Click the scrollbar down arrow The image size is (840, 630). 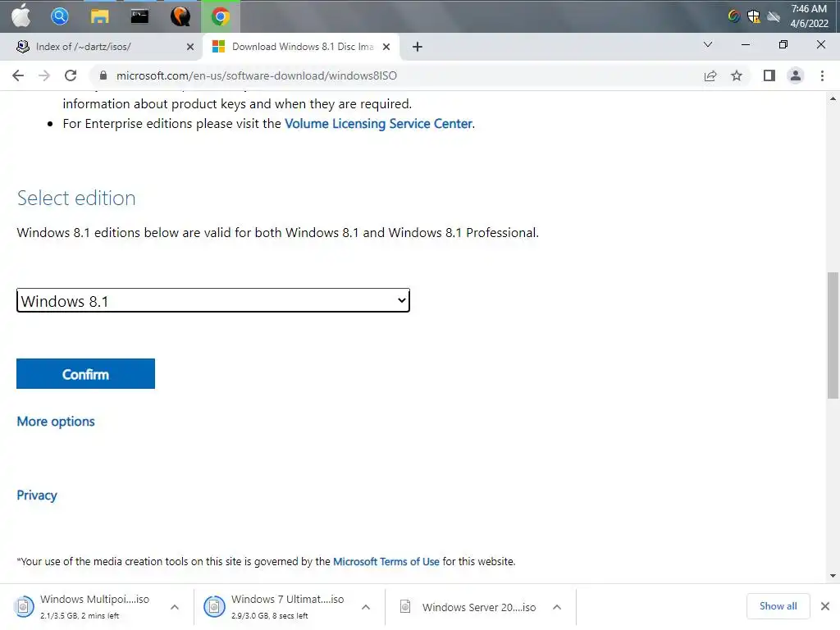833,576
